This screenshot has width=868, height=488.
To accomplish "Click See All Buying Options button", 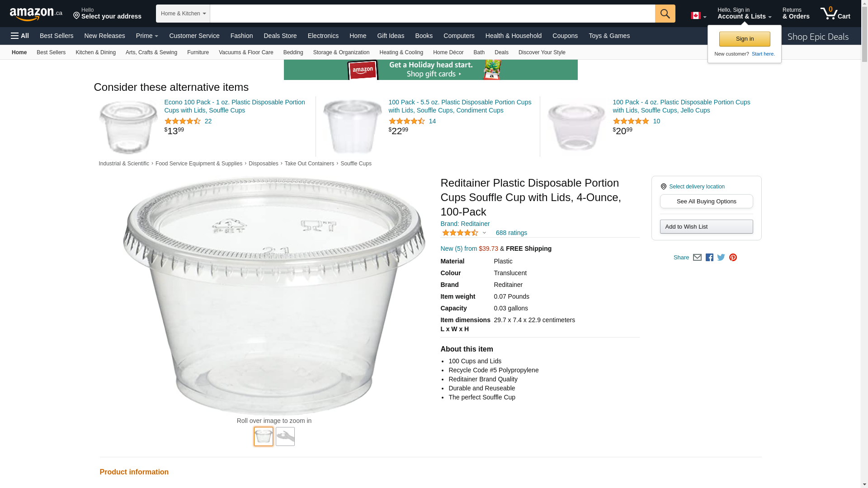I will 706,202.
